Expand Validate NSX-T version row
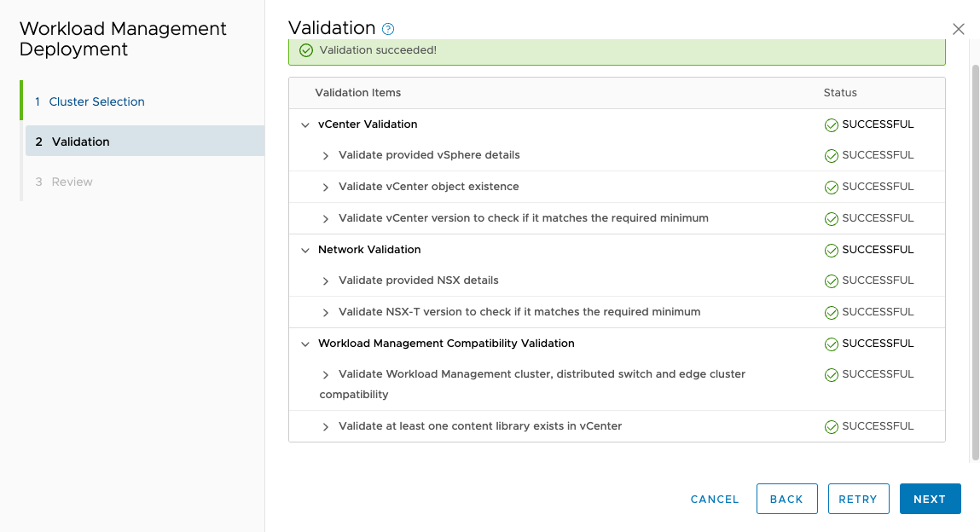980x532 pixels. tap(326, 312)
